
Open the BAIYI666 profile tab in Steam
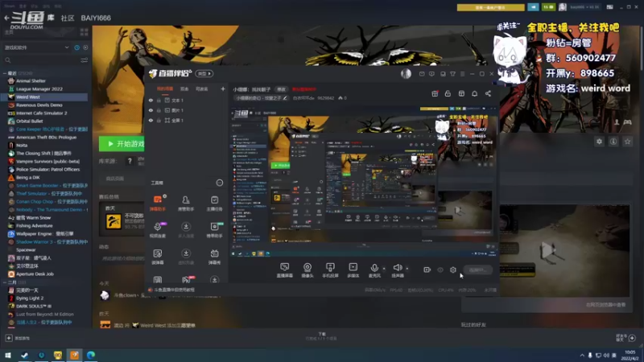coord(96,18)
